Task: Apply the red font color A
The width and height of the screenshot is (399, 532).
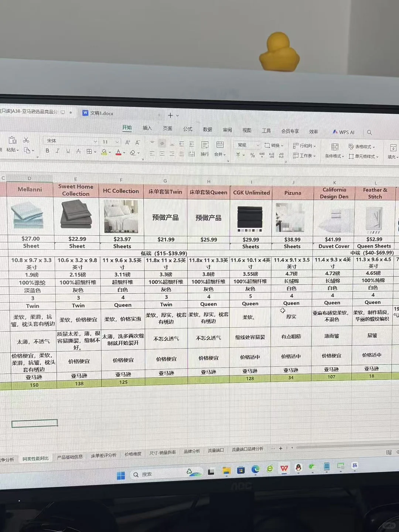Action: 118,152
